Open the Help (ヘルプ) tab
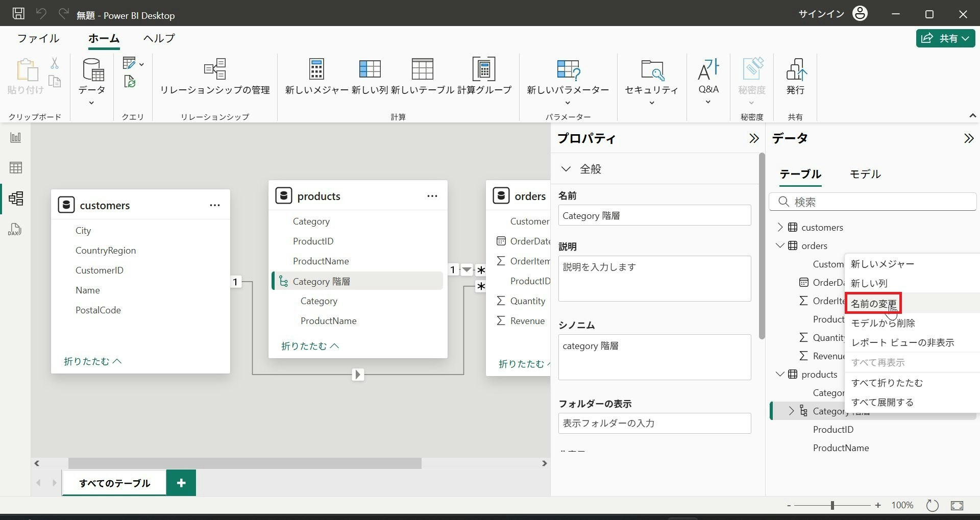 point(159,38)
